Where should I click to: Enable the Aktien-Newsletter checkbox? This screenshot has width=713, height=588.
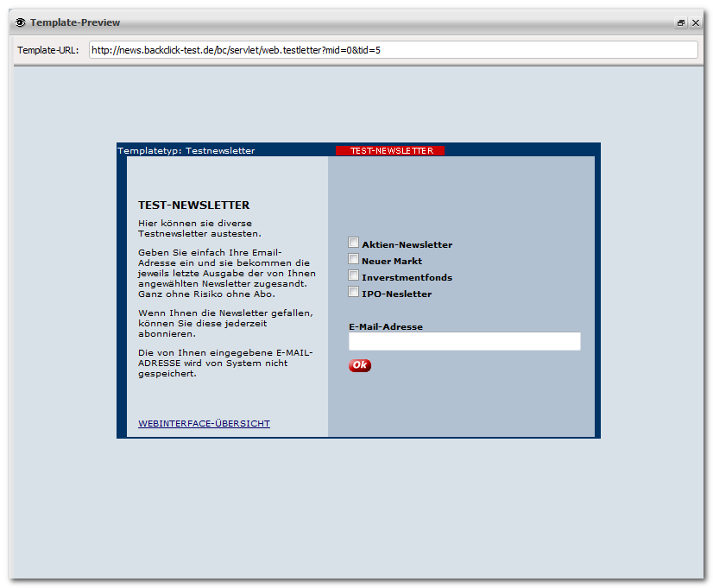[353, 243]
